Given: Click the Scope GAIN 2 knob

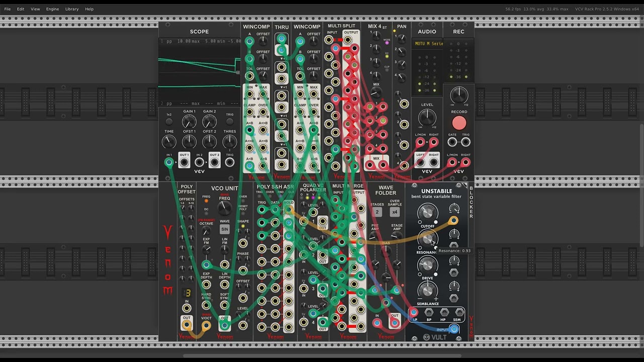Looking at the screenshot, I should click(x=209, y=122).
